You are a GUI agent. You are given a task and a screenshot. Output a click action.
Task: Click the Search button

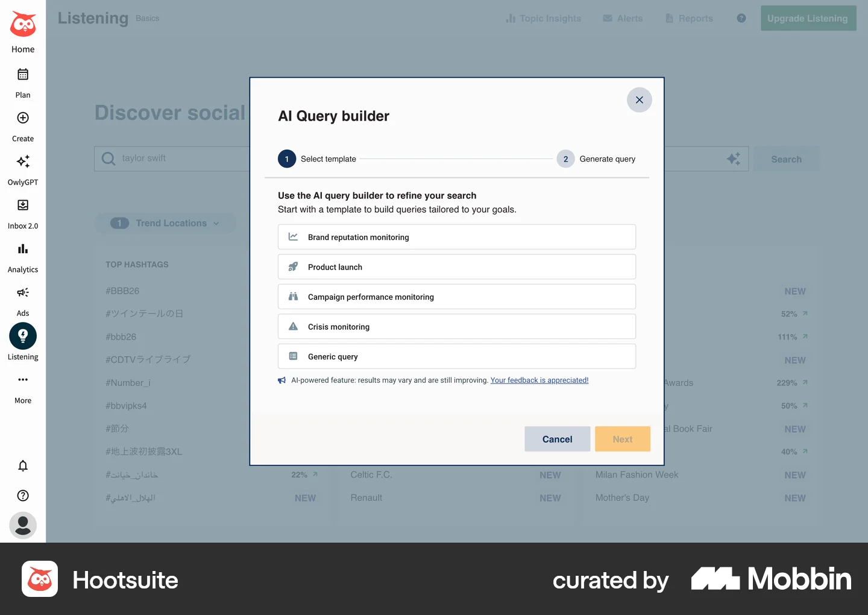coord(787,159)
